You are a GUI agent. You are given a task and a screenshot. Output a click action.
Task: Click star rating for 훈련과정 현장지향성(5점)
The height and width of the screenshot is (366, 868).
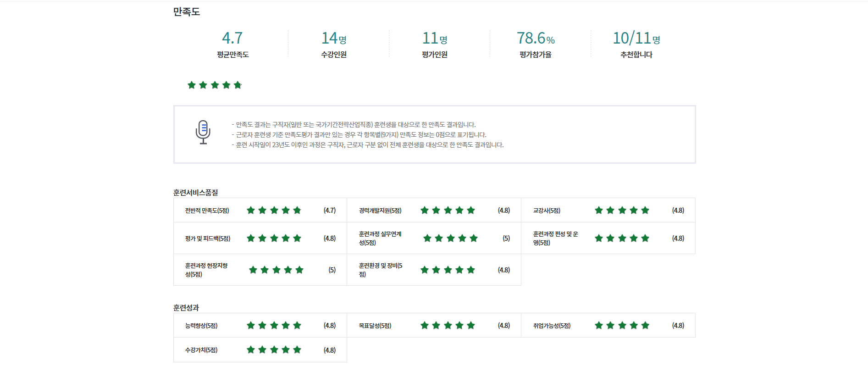[276, 270]
